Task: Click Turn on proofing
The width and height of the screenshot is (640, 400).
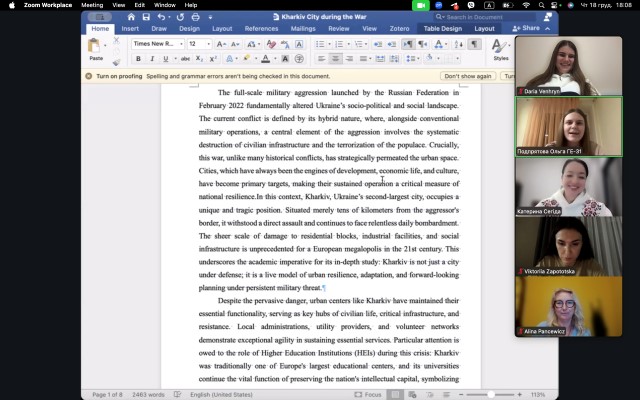Action: [115, 76]
